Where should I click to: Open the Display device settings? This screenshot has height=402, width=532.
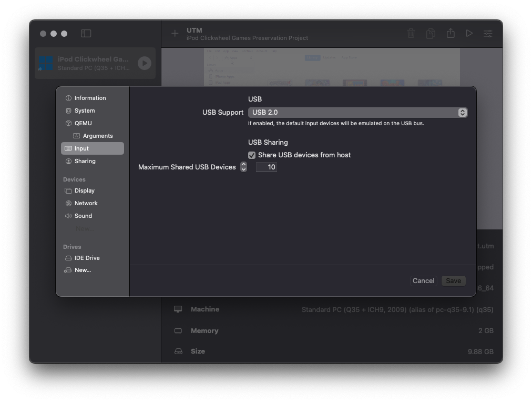tap(93, 190)
